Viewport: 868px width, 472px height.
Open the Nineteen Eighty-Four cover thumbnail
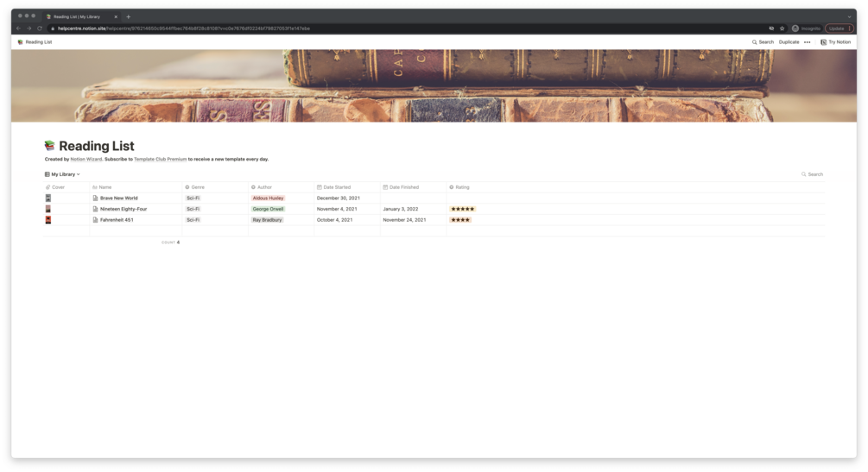(x=48, y=209)
